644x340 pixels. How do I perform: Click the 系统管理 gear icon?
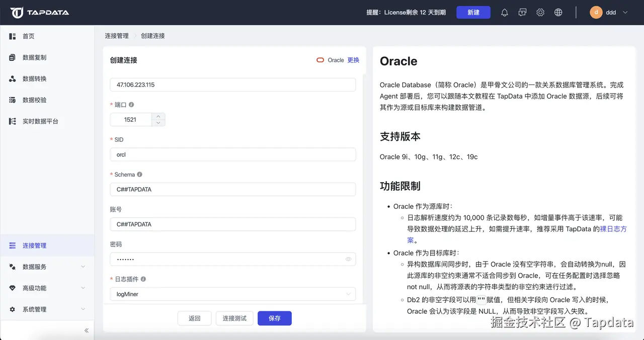pyautogui.click(x=13, y=309)
